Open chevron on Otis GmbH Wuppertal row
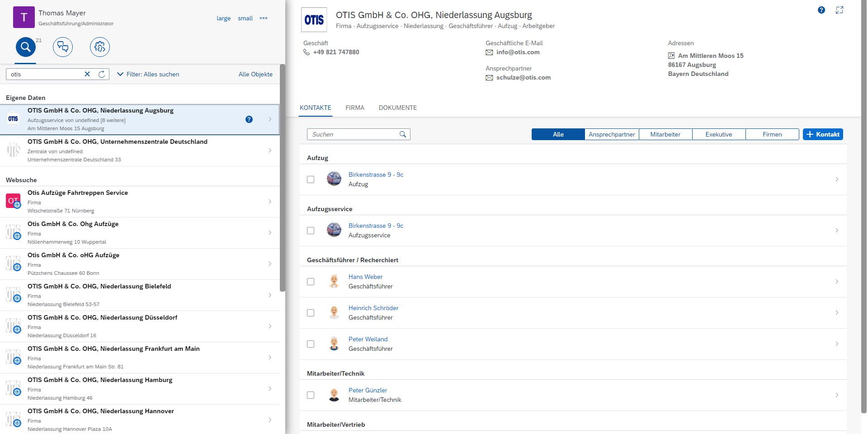868x434 pixels. [x=270, y=233]
